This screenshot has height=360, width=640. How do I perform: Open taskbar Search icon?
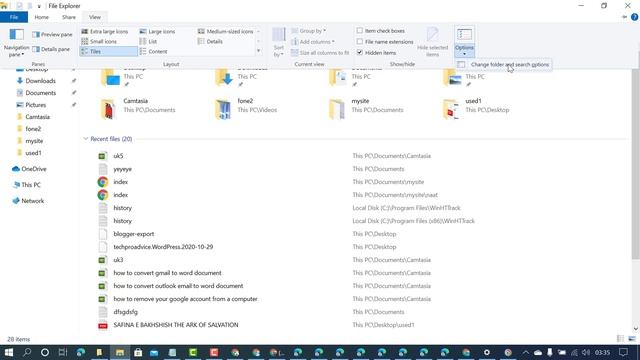click(x=27, y=352)
